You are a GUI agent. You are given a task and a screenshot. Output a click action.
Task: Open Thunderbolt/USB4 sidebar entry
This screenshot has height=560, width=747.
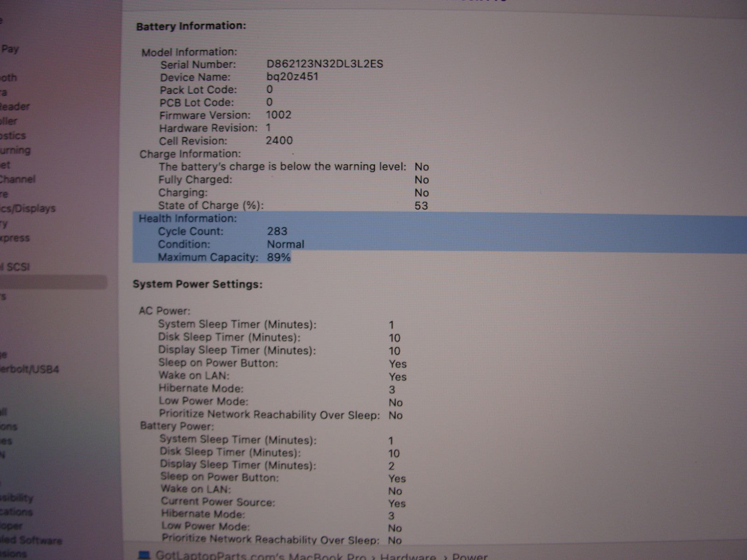point(29,370)
